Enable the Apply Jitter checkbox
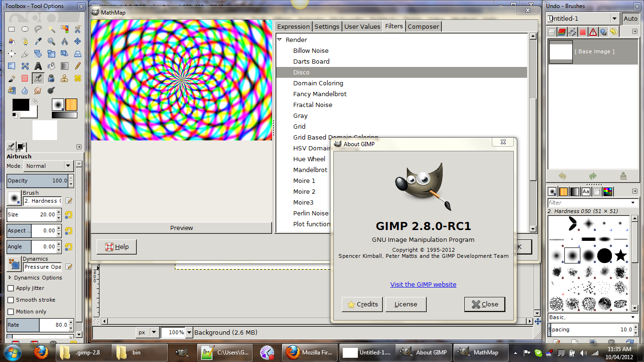Screen dimensions: 644x362 11,288
